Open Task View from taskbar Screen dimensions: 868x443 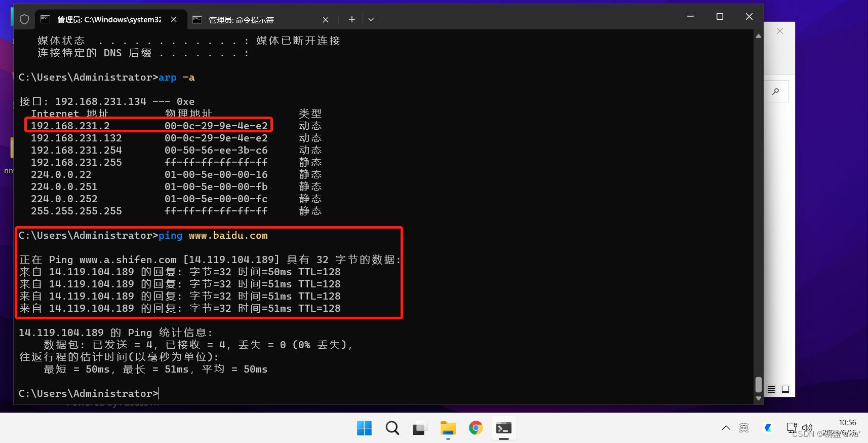pos(420,428)
